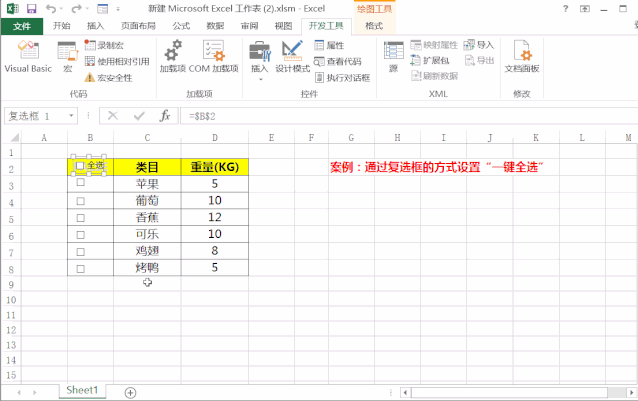
Task: Add a new sheet next to Sheet1
Action: point(130,392)
